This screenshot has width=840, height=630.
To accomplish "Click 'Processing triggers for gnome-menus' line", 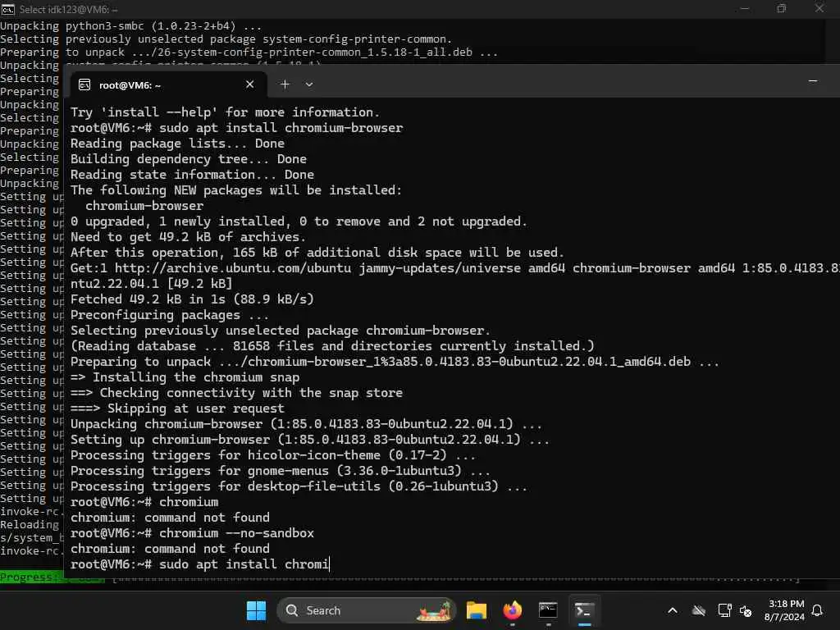I will 281,471.
